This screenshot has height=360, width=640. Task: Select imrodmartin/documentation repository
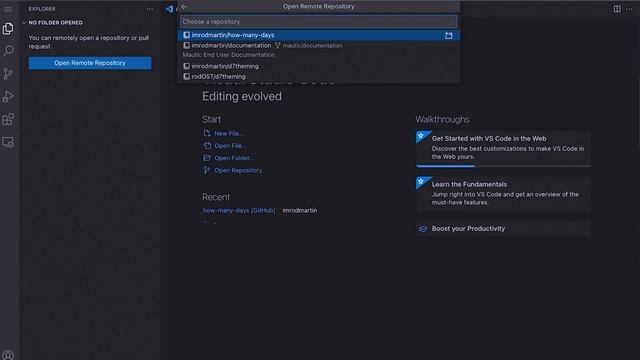coord(319,50)
